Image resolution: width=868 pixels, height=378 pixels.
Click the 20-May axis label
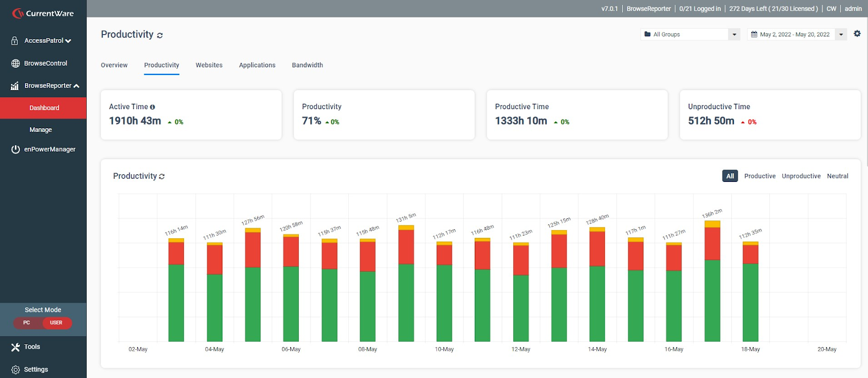(x=827, y=349)
